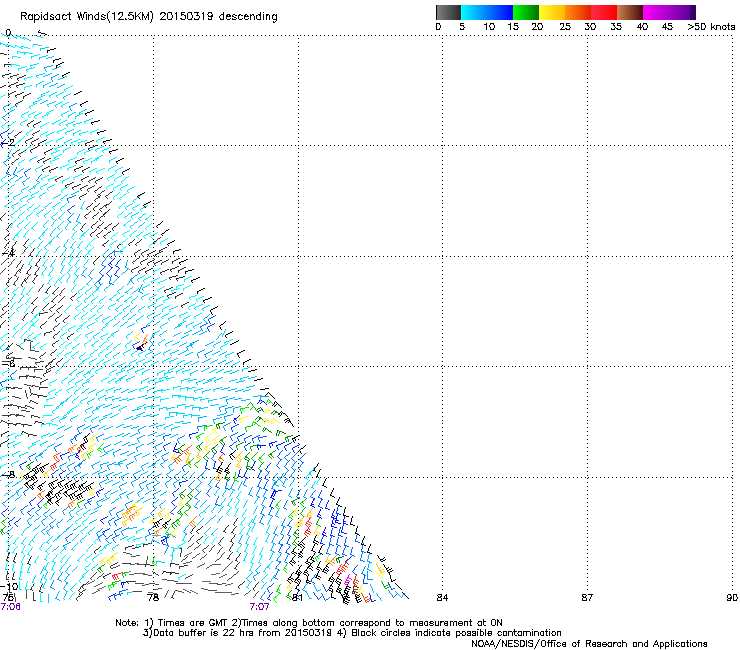Click the '35' legend scale label
The height and width of the screenshot is (650, 740).
pos(616,27)
